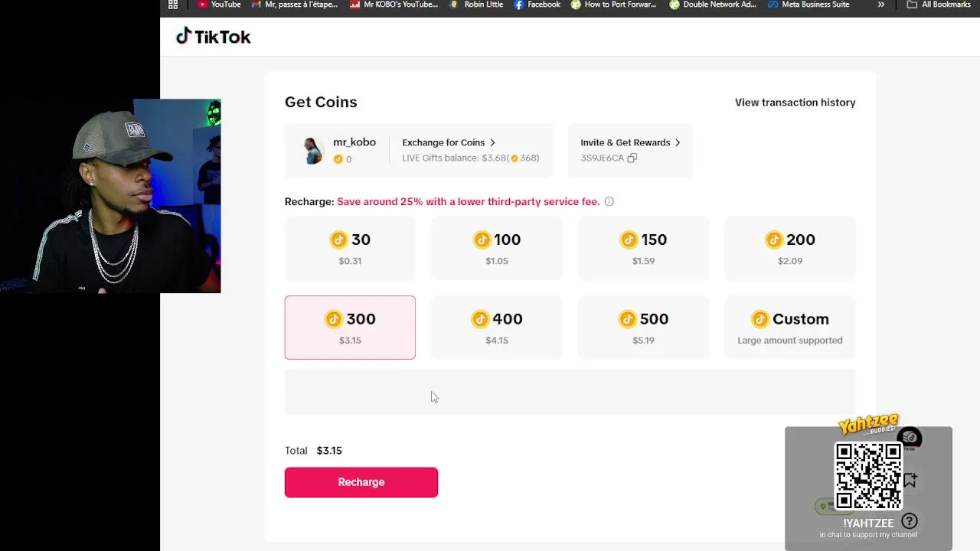Viewport: 980px width, 551px height.
Task: Open the YouTube bookmark
Action: 219,5
